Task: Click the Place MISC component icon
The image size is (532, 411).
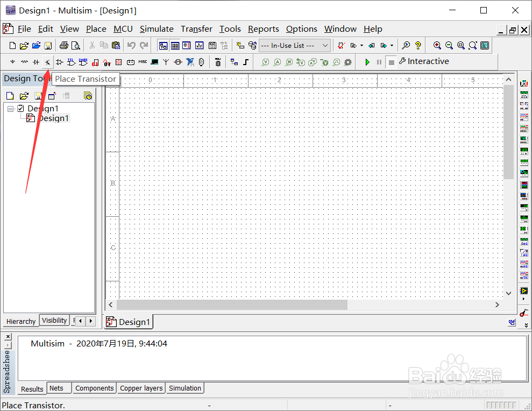Action: (x=143, y=62)
